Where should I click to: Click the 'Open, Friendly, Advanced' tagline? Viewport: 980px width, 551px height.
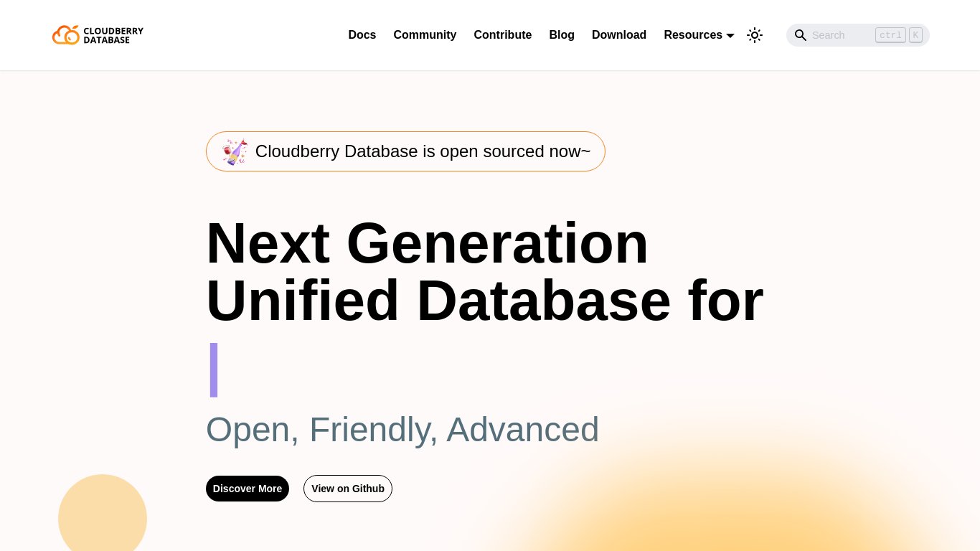[x=402, y=430]
